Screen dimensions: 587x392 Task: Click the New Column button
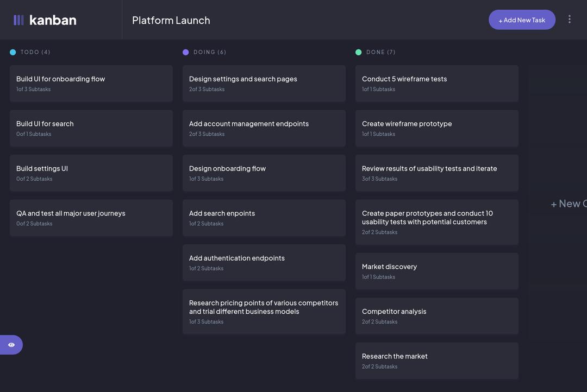click(x=569, y=204)
